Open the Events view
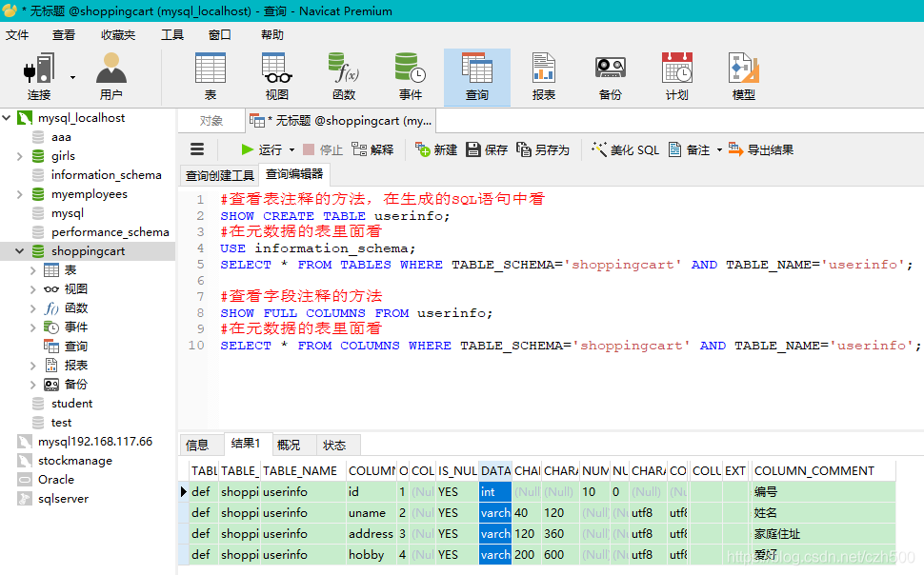The image size is (924, 575). point(410,76)
